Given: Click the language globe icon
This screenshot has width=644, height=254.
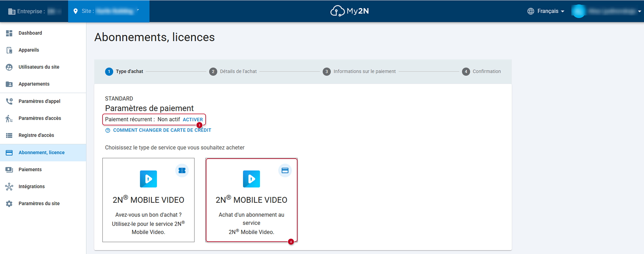Looking at the screenshot, I should 531,11.
